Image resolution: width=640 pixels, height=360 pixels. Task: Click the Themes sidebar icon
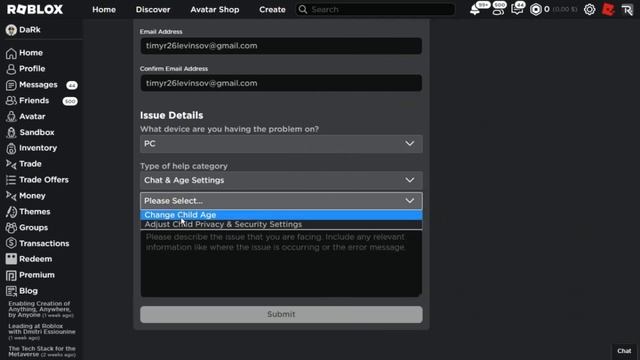coord(11,212)
